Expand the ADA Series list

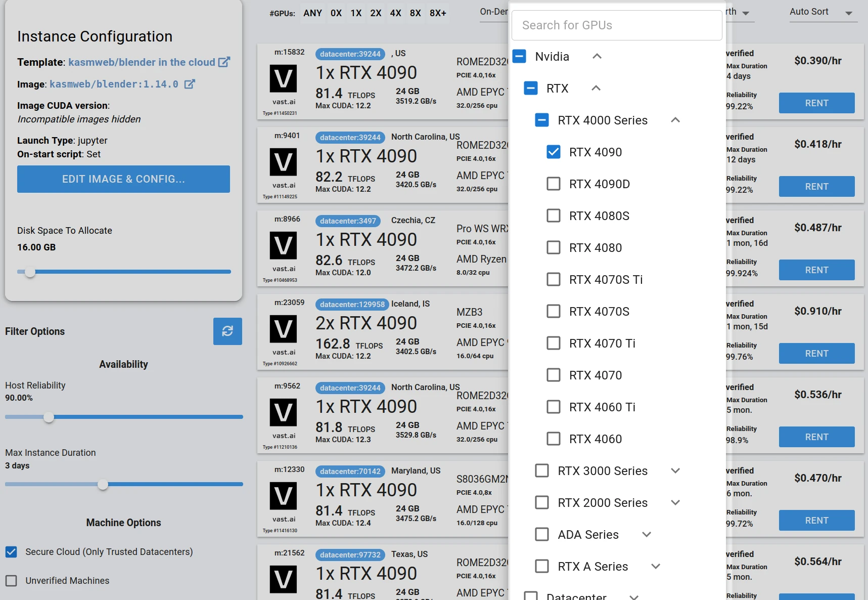pyautogui.click(x=647, y=534)
